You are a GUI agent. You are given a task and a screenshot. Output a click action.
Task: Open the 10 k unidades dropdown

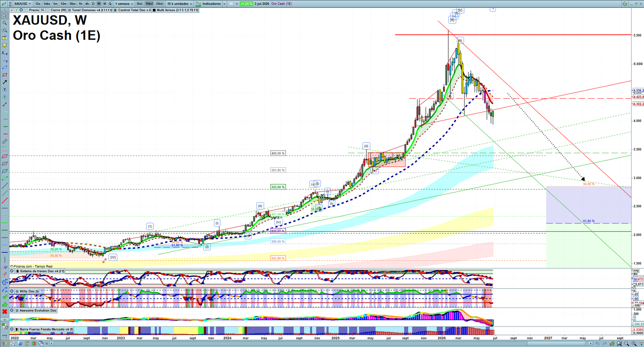tap(180, 4)
